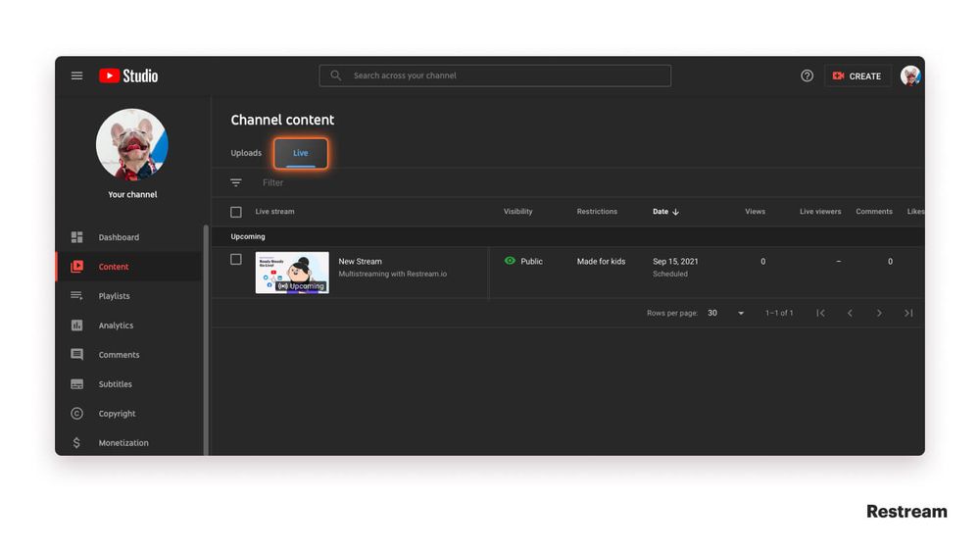Focus the Search across your channel box
Viewport: 980px width, 551px height.
[x=495, y=75]
